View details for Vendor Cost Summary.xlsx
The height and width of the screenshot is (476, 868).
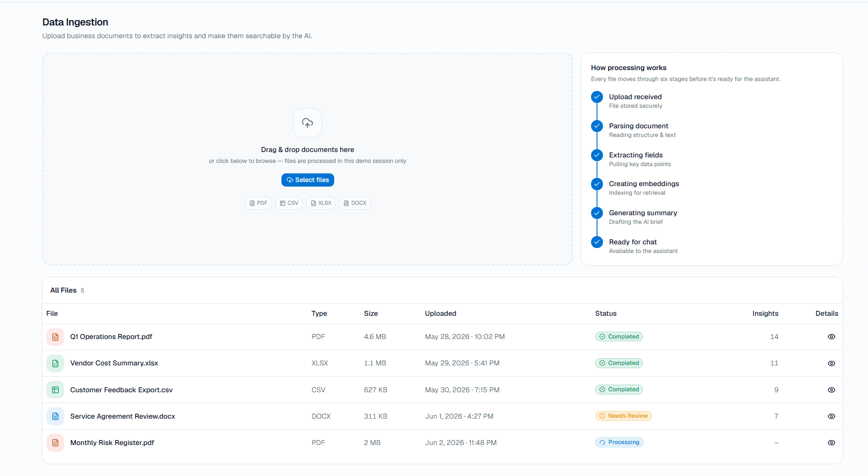[x=831, y=363]
